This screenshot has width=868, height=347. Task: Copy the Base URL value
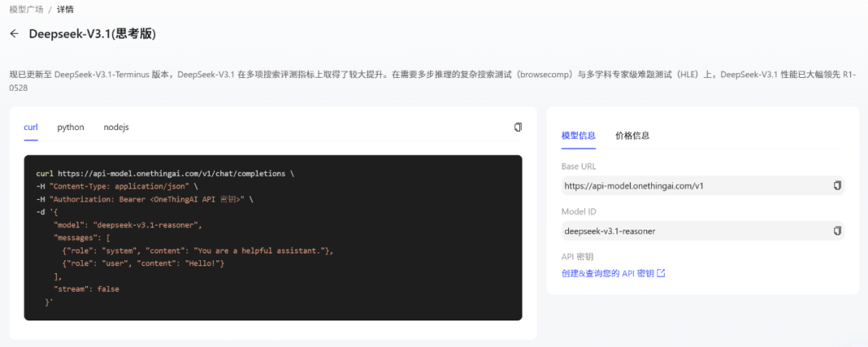(837, 186)
